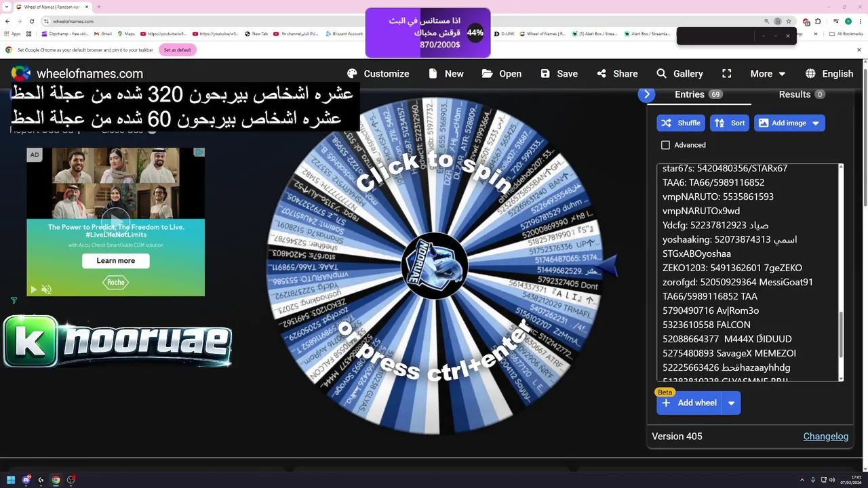
Task: Open the (5) Alert Box Streamlabs bookmark
Action: point(596,33)
